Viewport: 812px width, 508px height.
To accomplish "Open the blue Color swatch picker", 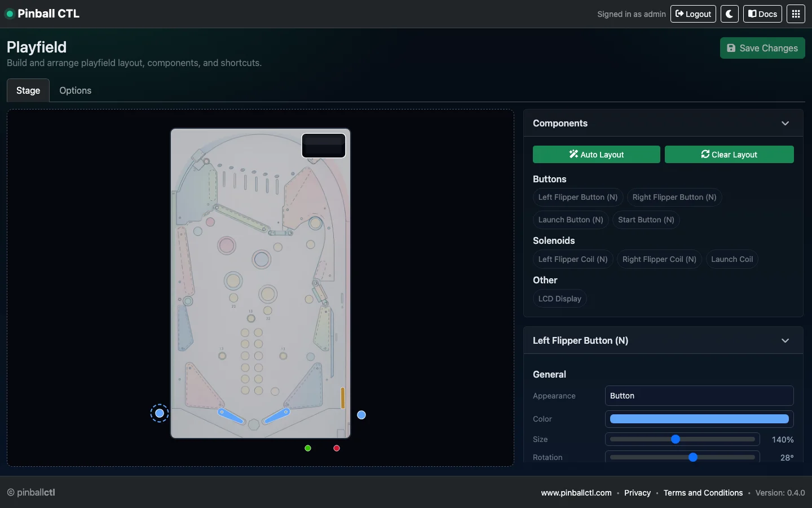I will click(699, 419).
